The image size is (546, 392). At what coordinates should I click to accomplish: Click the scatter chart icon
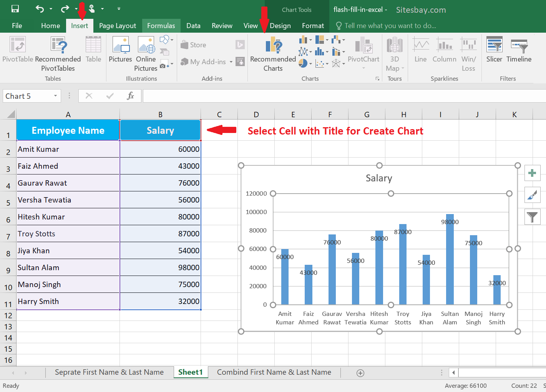click(x=320, y=63)
